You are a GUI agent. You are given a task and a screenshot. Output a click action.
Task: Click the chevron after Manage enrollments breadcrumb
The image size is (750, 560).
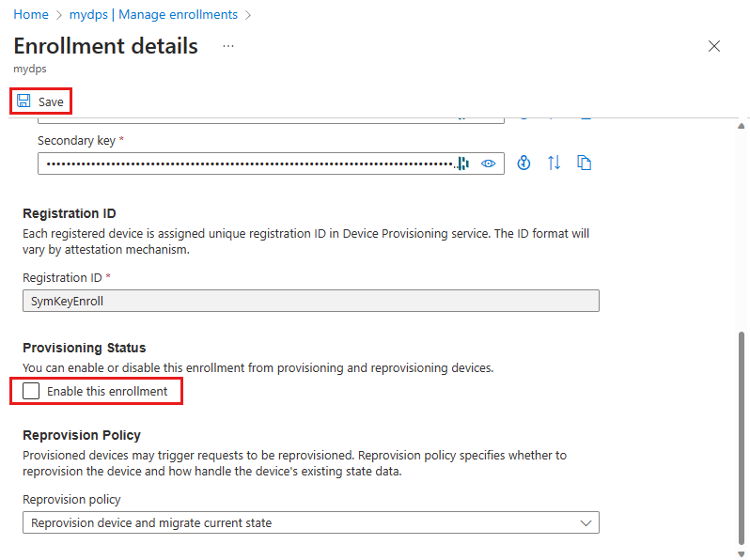coord(248,15)
